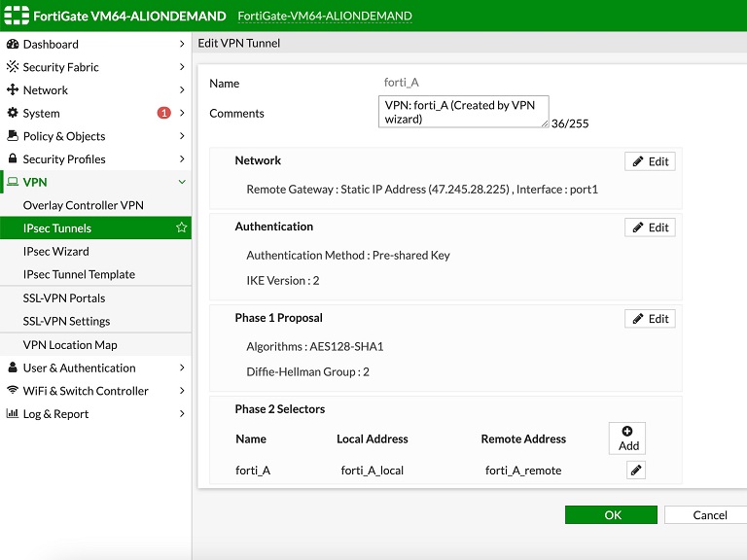Go to VPN Location Map
The image size is (747, 560).
coord(70,345)
